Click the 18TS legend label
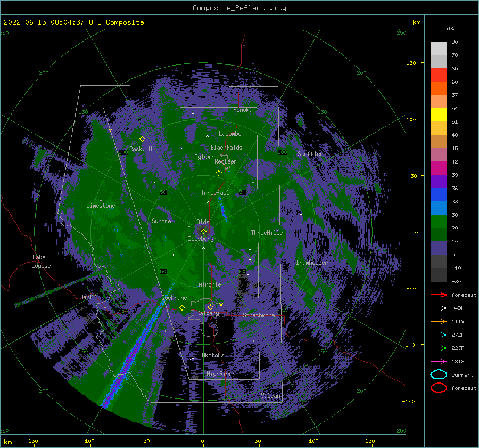 click(458, 362)
